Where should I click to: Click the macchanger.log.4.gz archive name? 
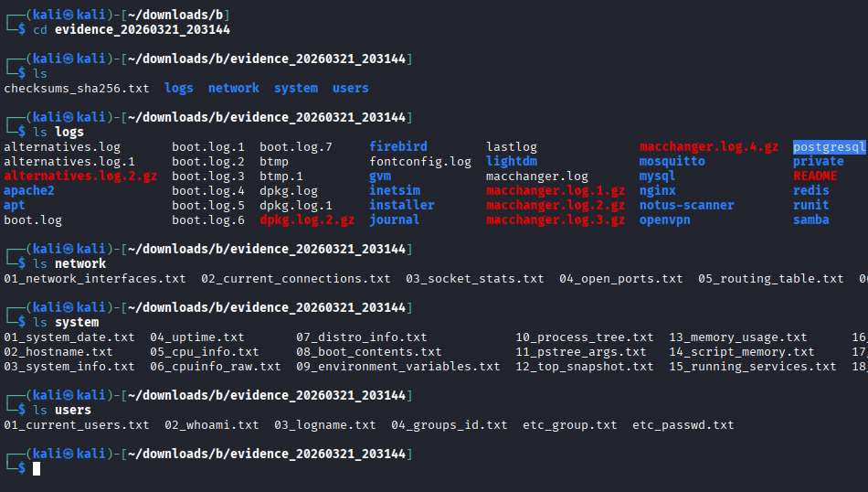point(709,147)
